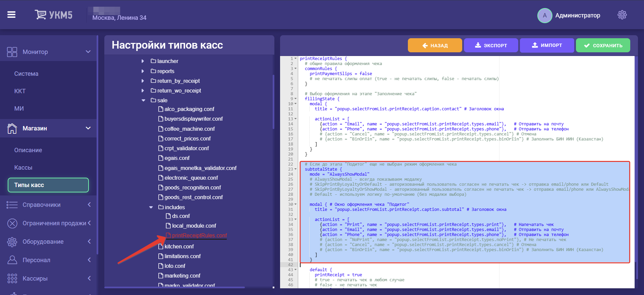Expand the reports folder arrow
This screenshot has height=295, width=644.
point(143,71)
